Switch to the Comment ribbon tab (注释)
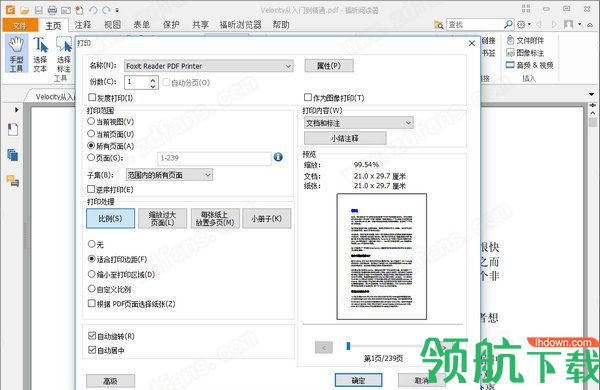 coord(83,25)
